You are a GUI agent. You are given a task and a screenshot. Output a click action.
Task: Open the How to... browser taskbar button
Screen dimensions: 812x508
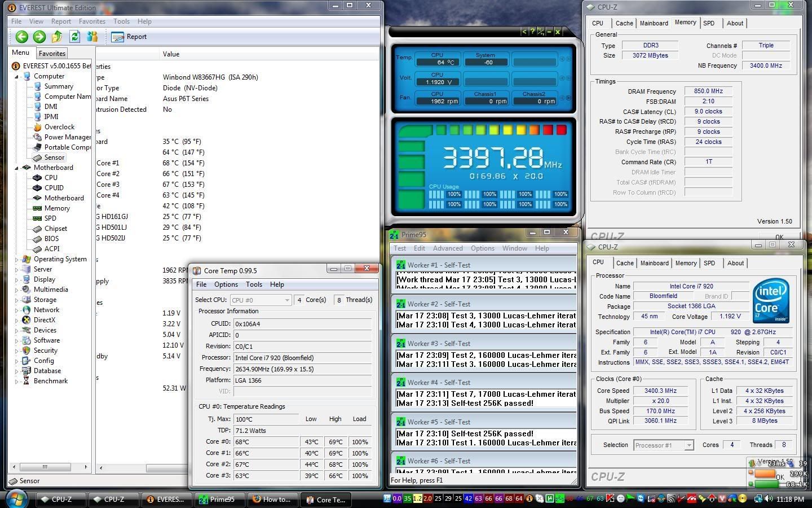point(273,500)
